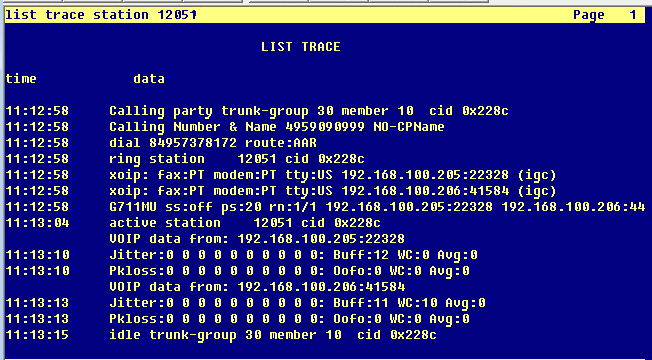Select '192.168.100.206:41584 (igc)' in xoip line
Image resolution: width=652 pixels, height=360 pixels.
(x=449, y=191)
